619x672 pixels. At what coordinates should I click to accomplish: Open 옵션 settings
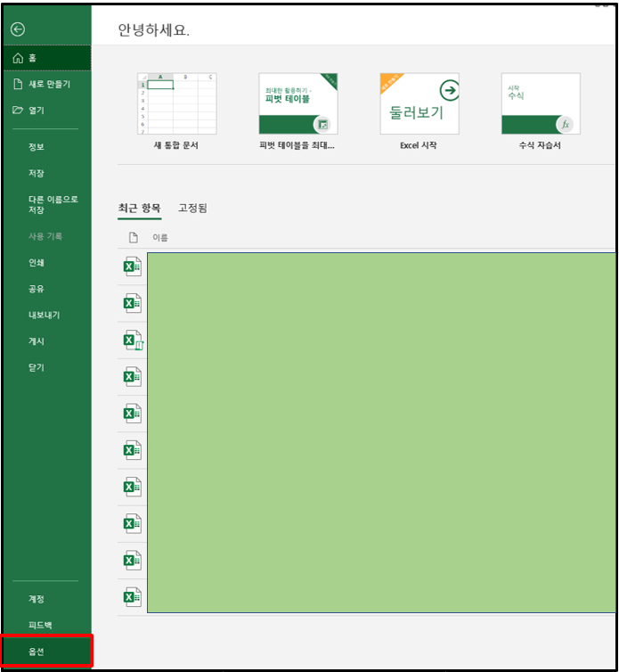[x=47, y=651]
